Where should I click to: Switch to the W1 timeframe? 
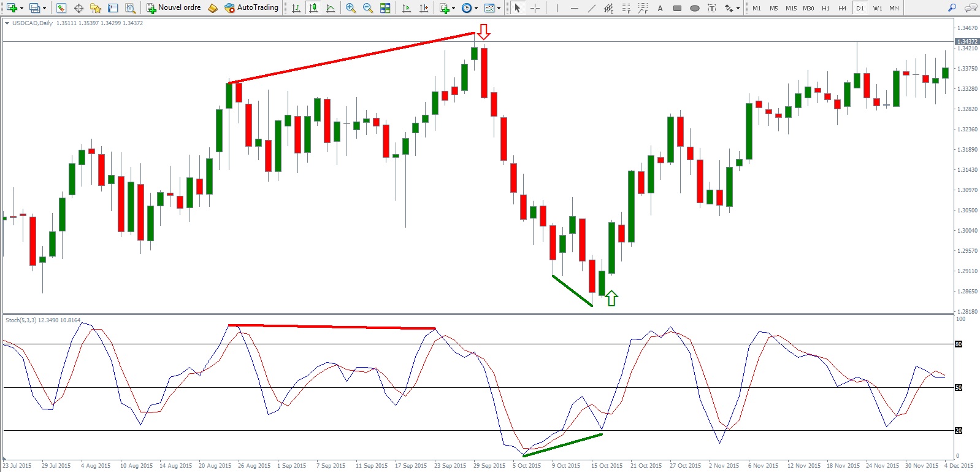pyautogui.click(x=877, y=8)
